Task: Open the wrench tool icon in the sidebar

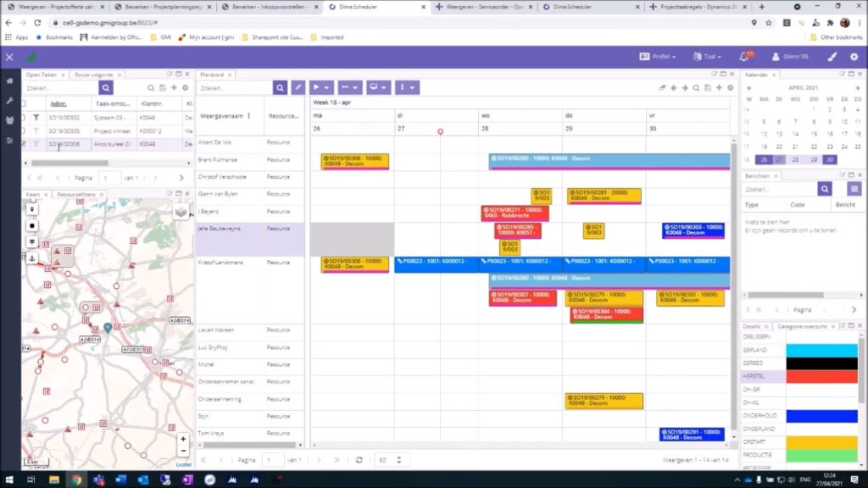Action: (9, 102)
